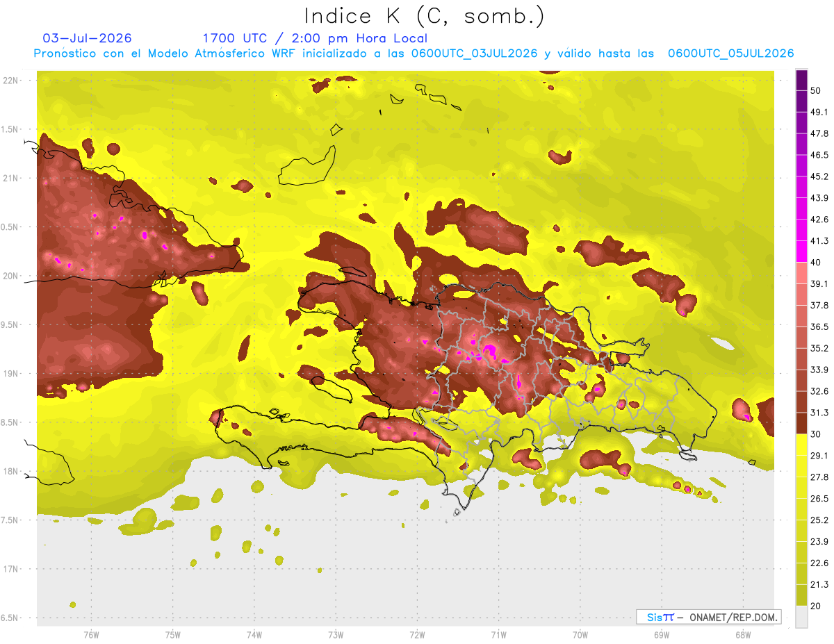Viewport: 834px width, 644px height.
Task: Click the colorbar label "49.1"
Action: (820, 113)
